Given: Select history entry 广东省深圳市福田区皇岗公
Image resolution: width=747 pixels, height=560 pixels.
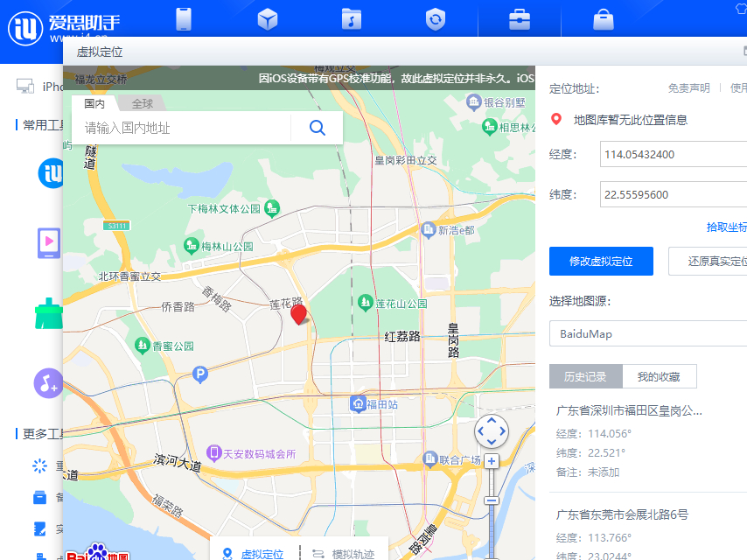Looking at the screenshot, I should point(629,411).
